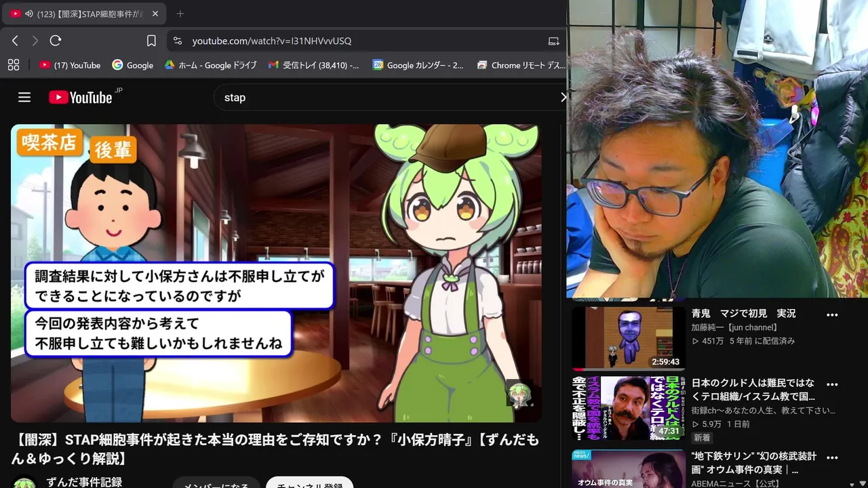Click the media cast icon in the address bar

tap(553, 41)
